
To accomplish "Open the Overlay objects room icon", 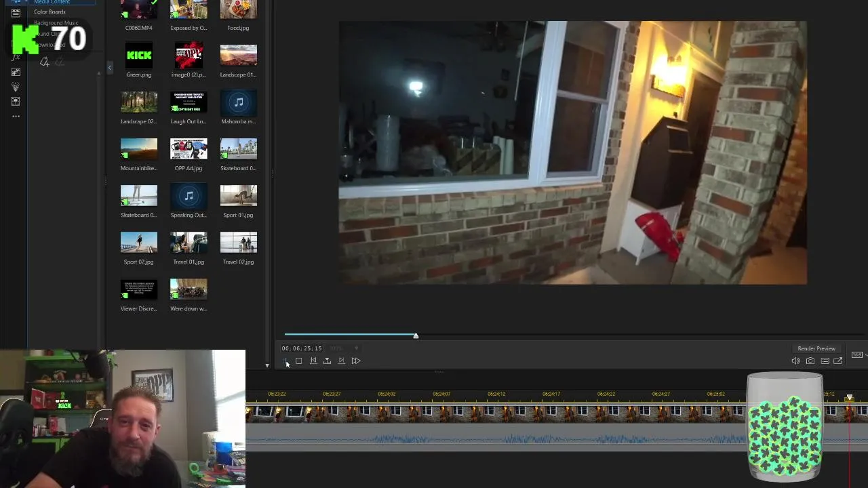I will coord(16,72).
